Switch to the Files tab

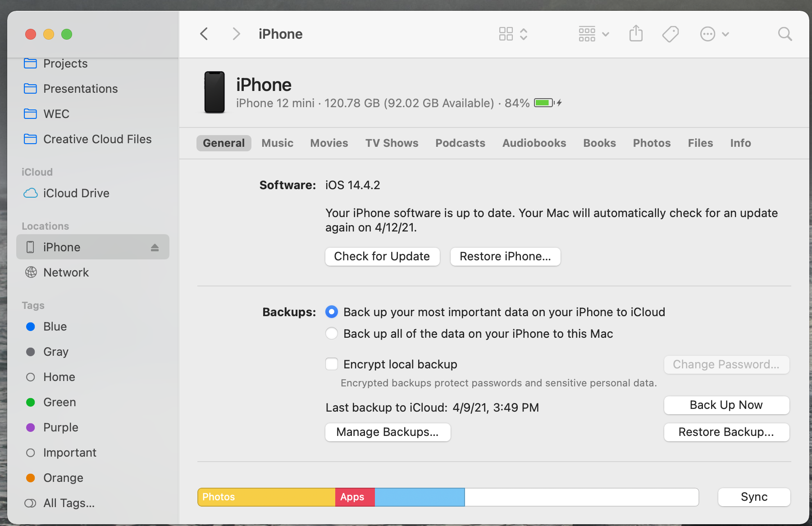pos(701,143)
